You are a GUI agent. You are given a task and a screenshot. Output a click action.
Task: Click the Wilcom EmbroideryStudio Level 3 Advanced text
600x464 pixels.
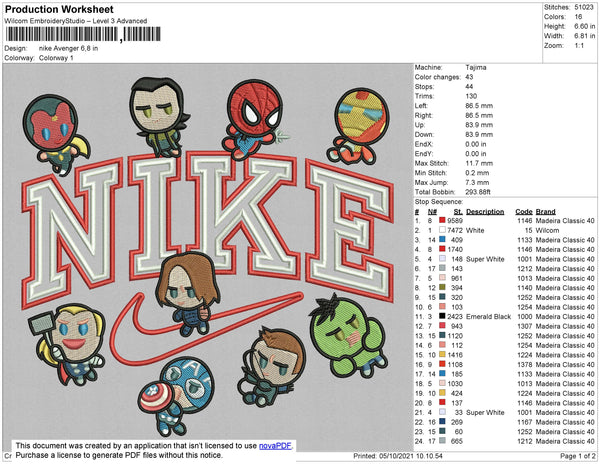pos(76,21)
